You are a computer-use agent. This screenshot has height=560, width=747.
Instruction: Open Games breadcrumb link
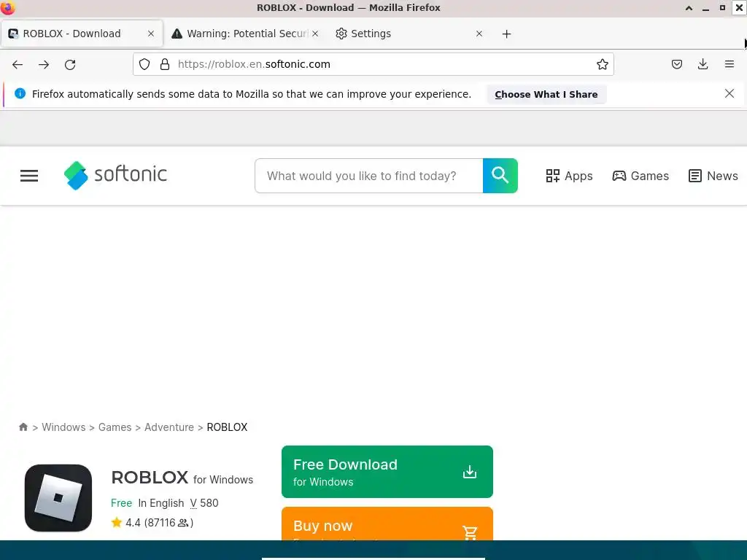(115, 427)
